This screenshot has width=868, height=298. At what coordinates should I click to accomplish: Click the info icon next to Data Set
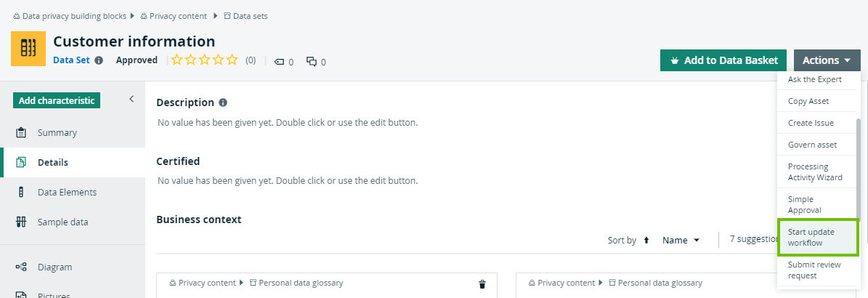(x=99, y=61)
